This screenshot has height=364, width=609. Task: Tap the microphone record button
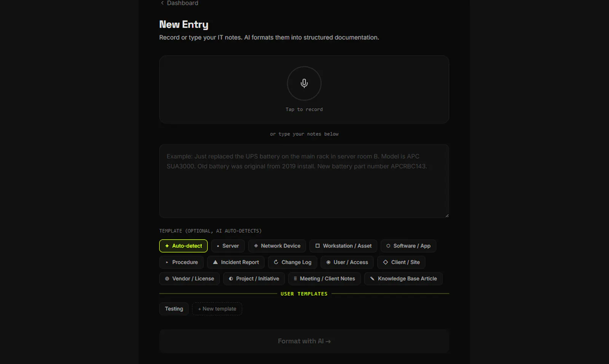[304, 83]
